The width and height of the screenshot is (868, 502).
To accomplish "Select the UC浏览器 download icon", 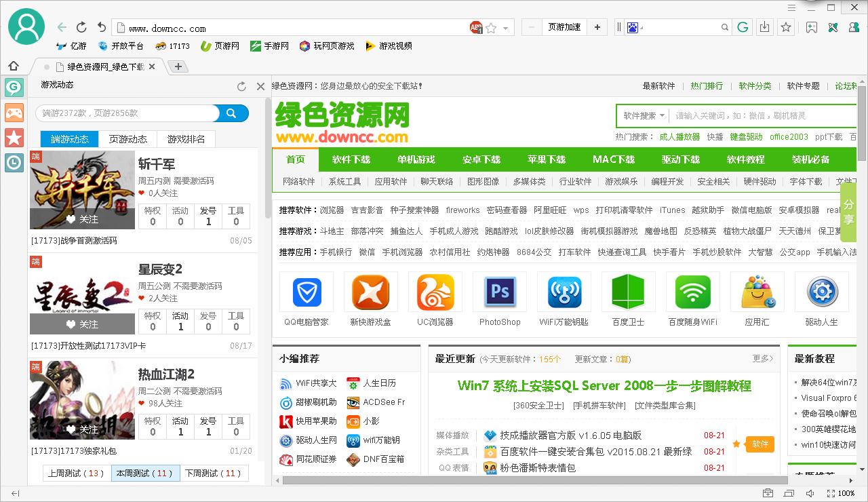I will (435, 291).
